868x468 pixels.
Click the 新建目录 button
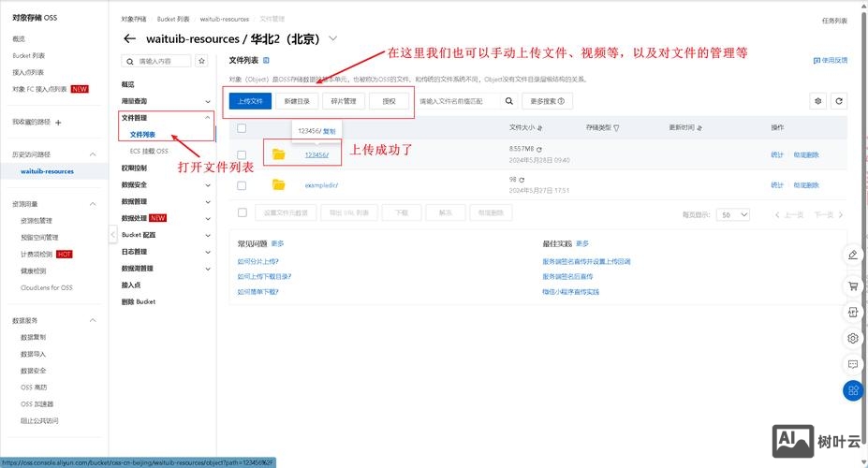pos(297,101)
